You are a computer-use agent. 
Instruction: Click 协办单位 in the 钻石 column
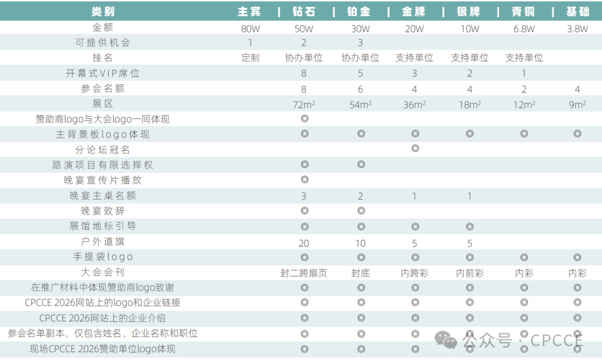304,57
